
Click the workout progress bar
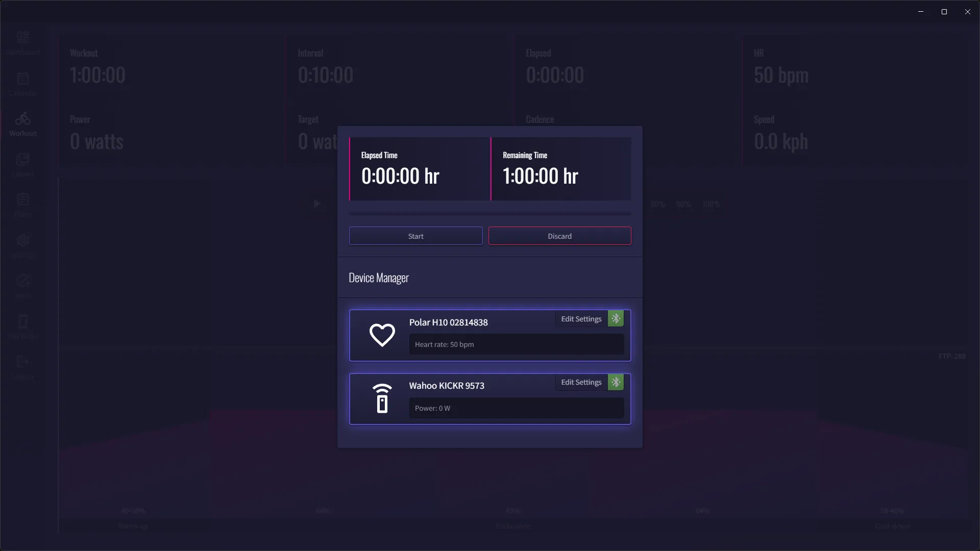tap(490, 214)
